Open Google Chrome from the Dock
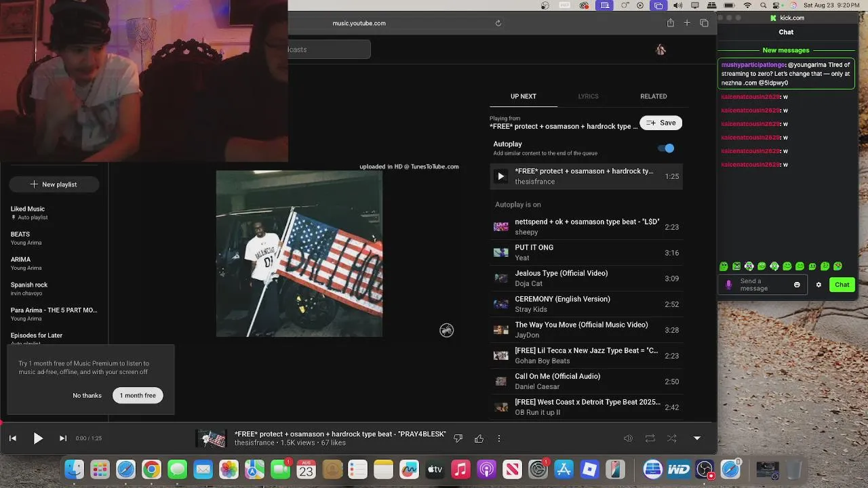 [x=151, y=470]
